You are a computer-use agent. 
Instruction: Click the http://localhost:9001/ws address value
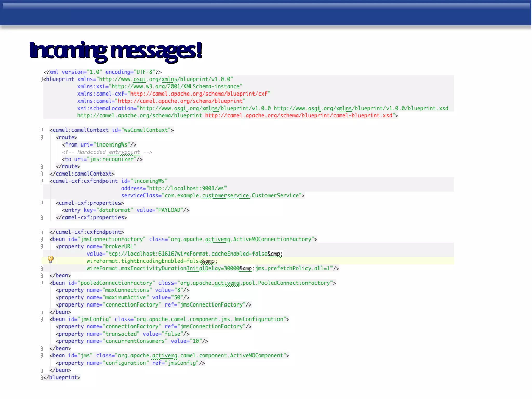point(187,188)
